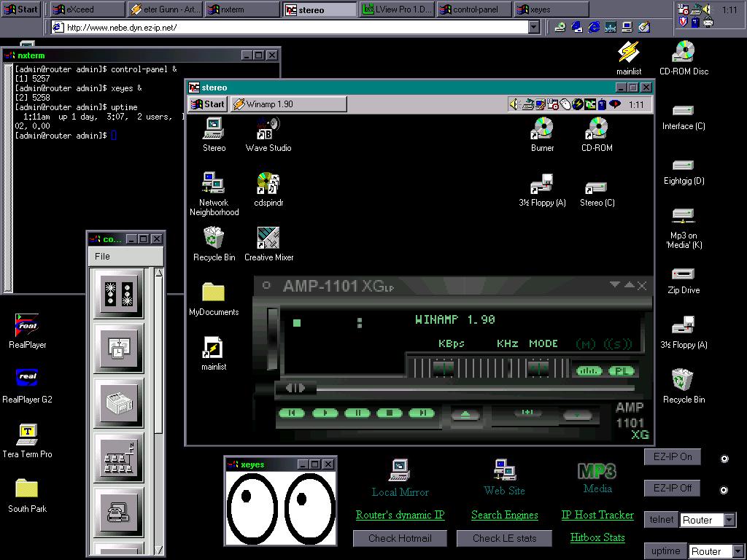The width and height of the screenshot is (747, 560).
Task: Open the Search Engines link
Action: [505, 515]
